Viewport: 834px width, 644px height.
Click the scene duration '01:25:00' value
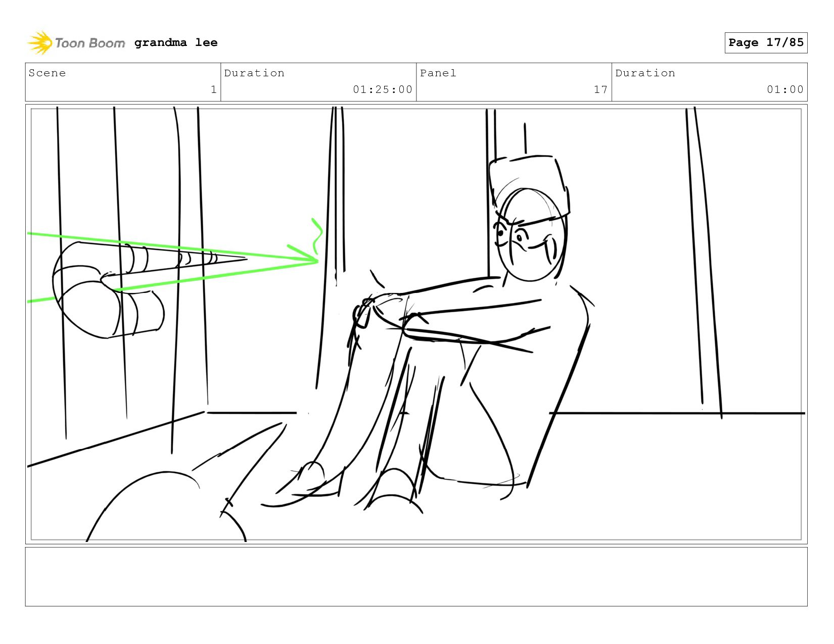tap(383, 89)
